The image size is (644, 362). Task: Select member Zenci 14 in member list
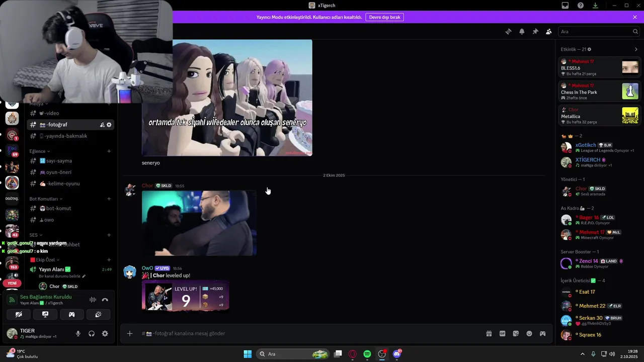[x=599, y=263]
